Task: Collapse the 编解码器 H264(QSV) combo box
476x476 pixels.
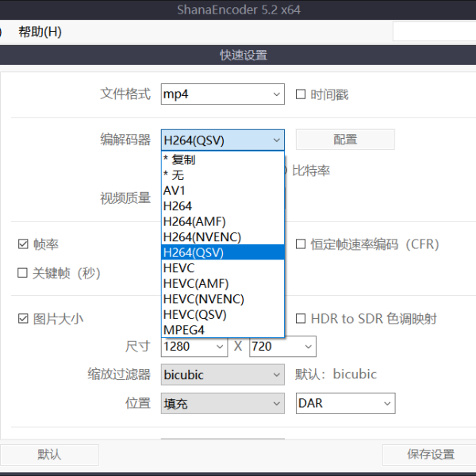Action: 222,140
